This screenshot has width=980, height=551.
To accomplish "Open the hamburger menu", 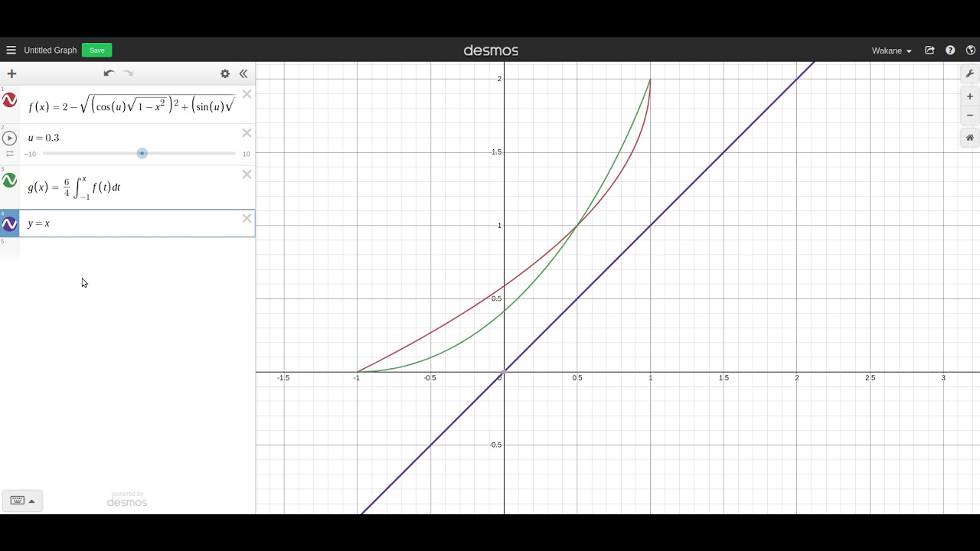I will (x=11, y=51).
